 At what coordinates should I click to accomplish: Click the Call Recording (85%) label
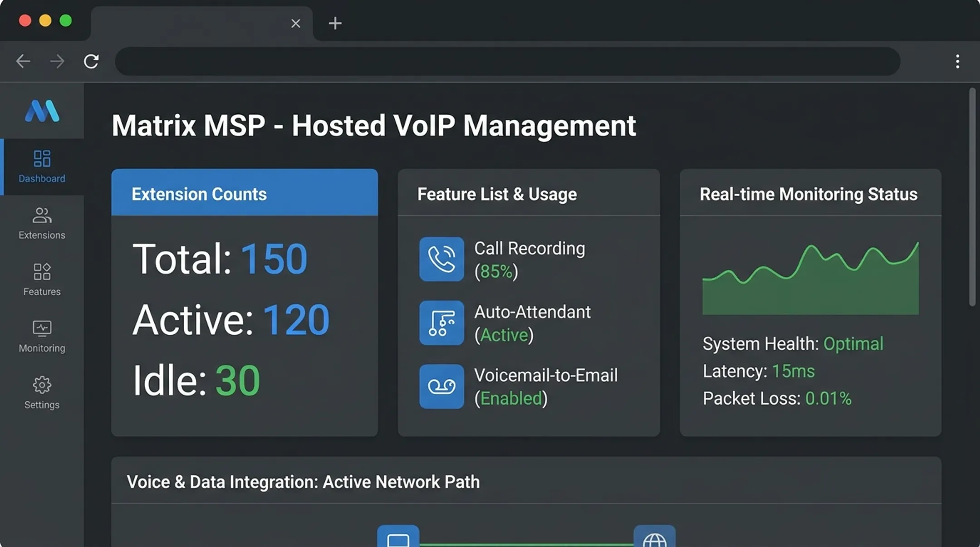pos(529,260)
